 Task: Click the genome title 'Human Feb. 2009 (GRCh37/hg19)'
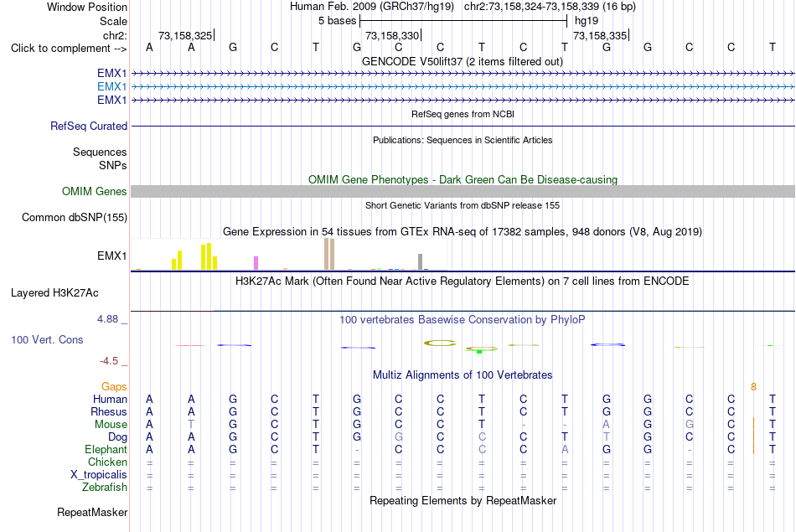click(373, 7)
